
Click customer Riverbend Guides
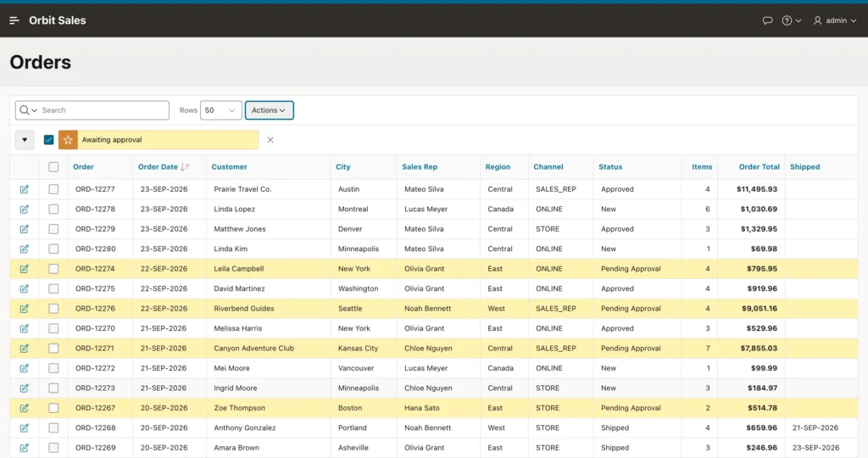(244, 309)
